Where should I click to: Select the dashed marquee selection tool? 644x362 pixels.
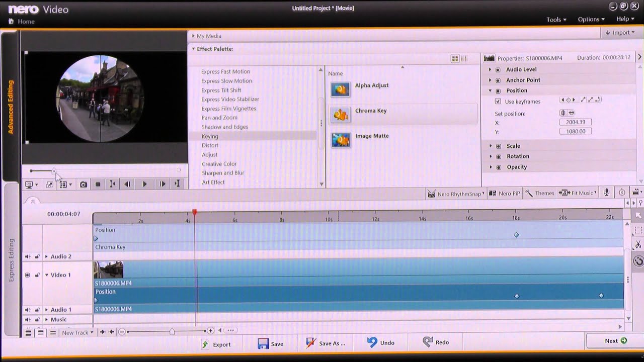tap(638, 230)
